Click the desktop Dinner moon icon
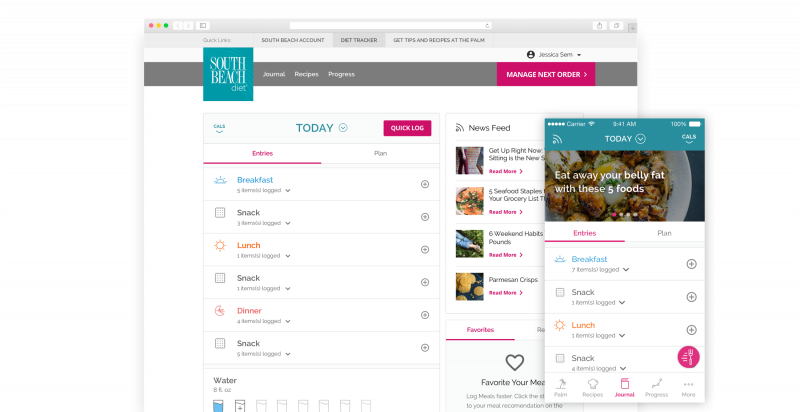This screenshot has width=800, height=412. [x=220, y=311]
